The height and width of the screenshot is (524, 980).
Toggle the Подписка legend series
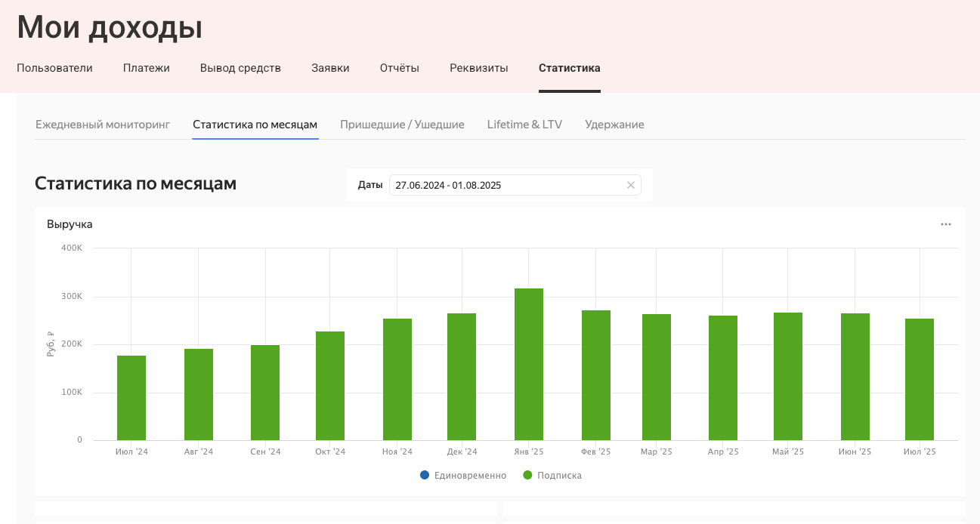tap(552, 476)
